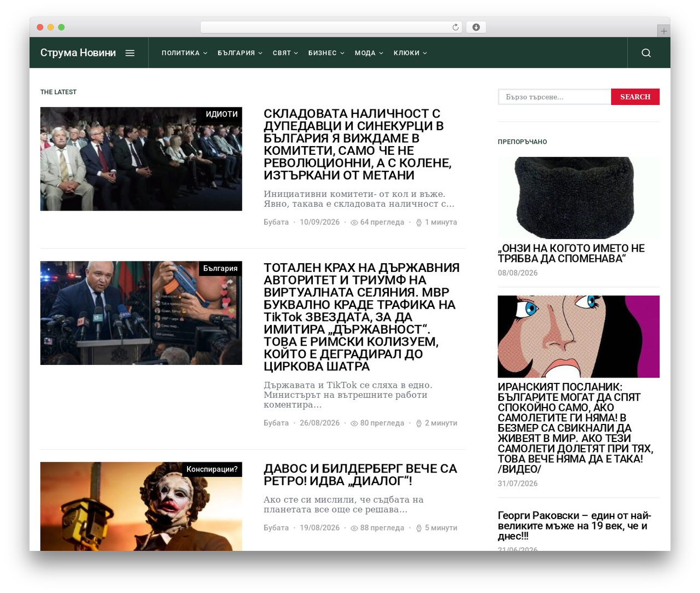Open the chainsaw mask thumbnail of third article
The image size is (700, 593).
click(x=141, y=507)
